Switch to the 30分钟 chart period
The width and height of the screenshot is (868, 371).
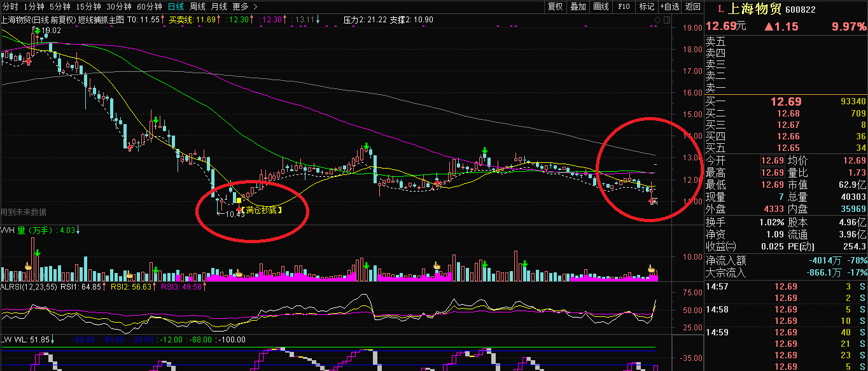[x=119, y=6]
